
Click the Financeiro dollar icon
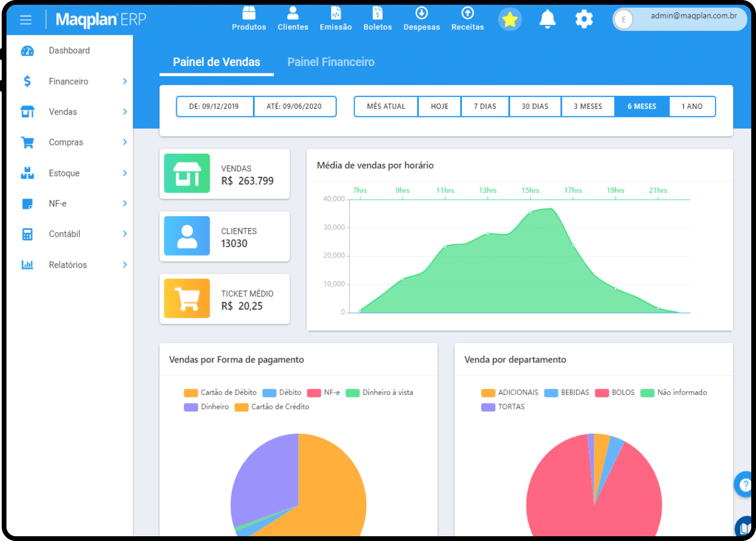(27, 82)
